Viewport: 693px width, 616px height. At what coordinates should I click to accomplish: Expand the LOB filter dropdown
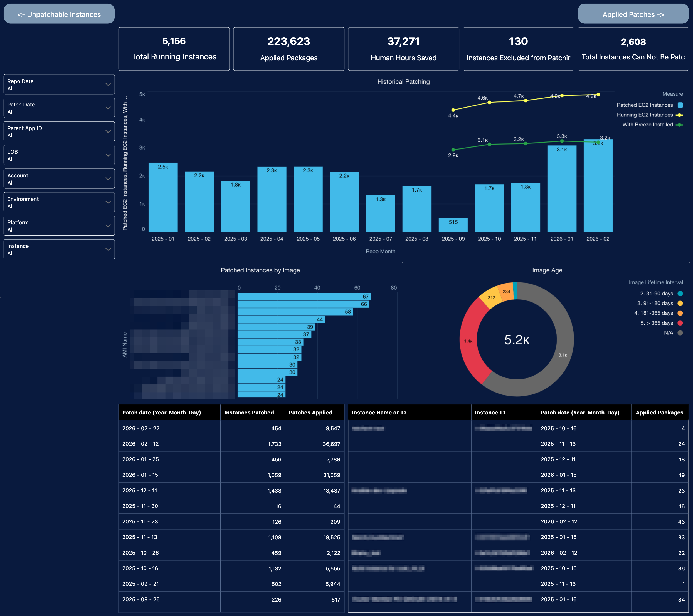pos(59,155)
